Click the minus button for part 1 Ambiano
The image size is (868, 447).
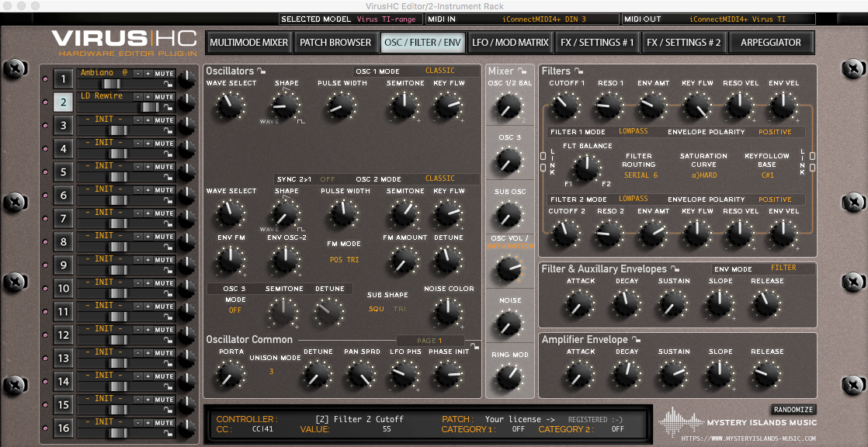click(137, 74)
